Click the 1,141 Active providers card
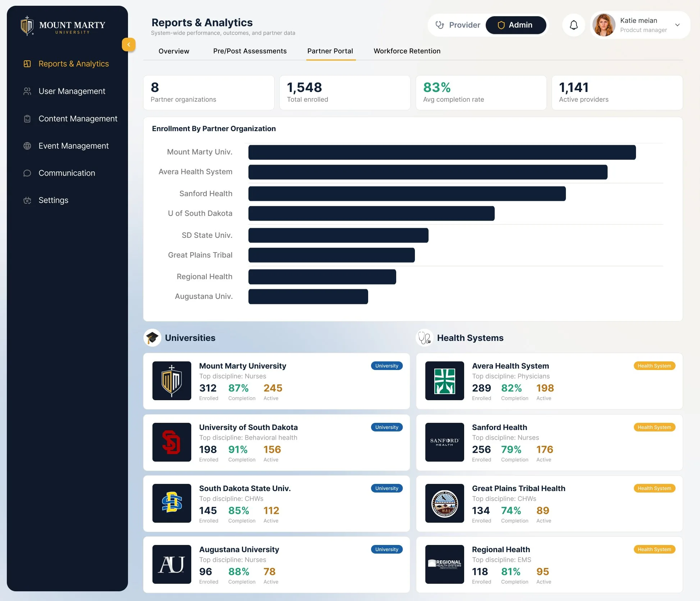700x601 pixels. coord(617,93)
